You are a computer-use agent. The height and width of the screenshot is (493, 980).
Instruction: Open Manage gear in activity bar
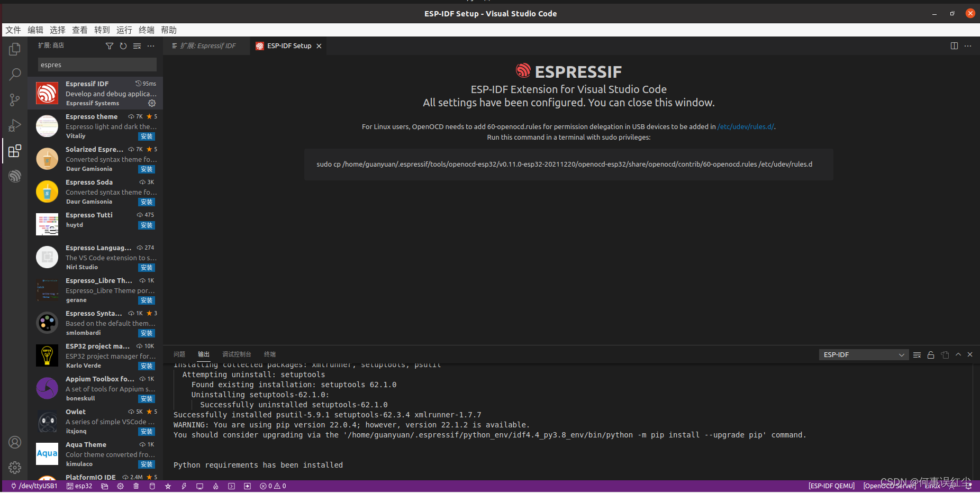pos(15,468)
